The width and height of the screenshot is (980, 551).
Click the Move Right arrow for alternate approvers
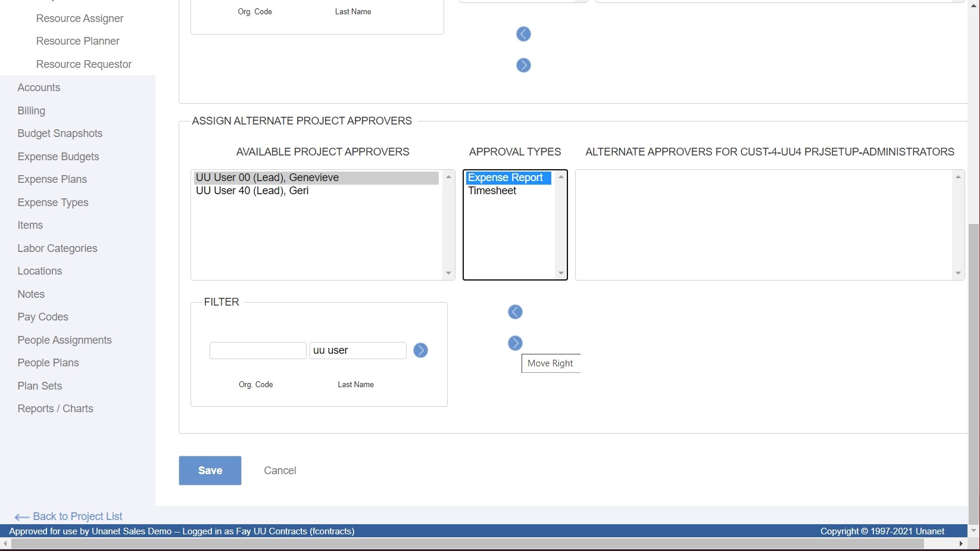coord(514,343)
